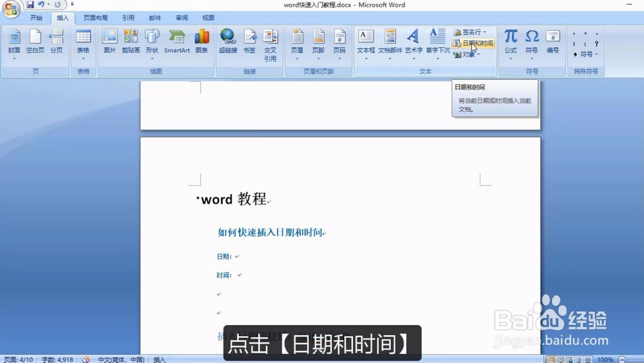
Task: Open Footer (页脚) gallery
Action: pos(318,44)
